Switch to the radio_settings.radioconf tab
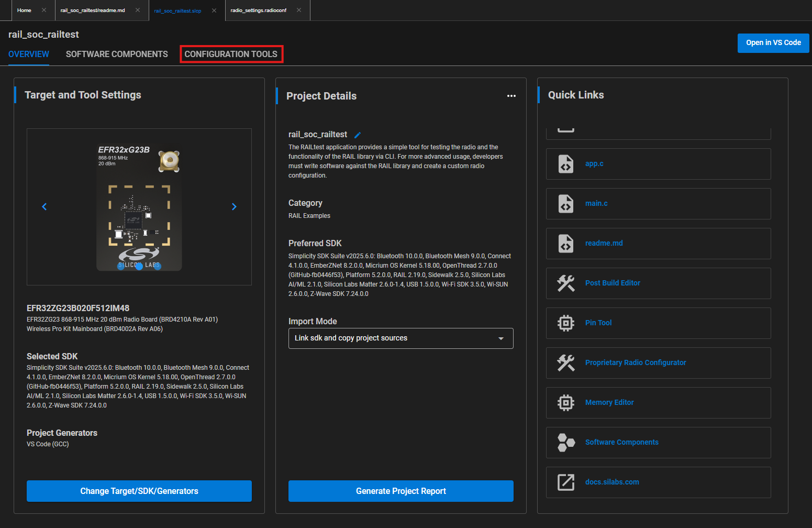This screenshot has width=812, height=528. coord(258,10)
